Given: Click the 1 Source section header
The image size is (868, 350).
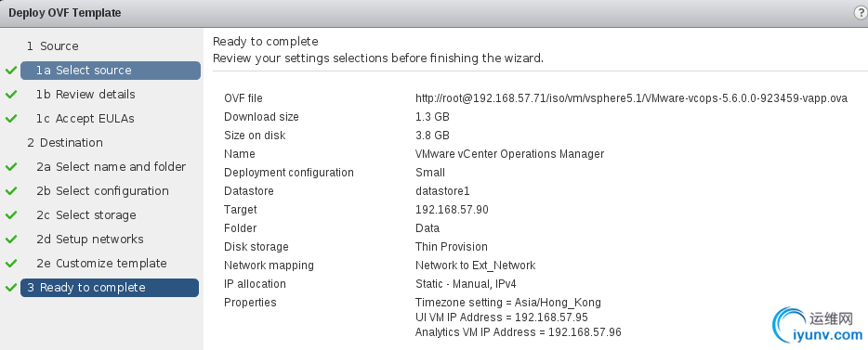Looking at the screenshot, I should (x=53, y=46).
